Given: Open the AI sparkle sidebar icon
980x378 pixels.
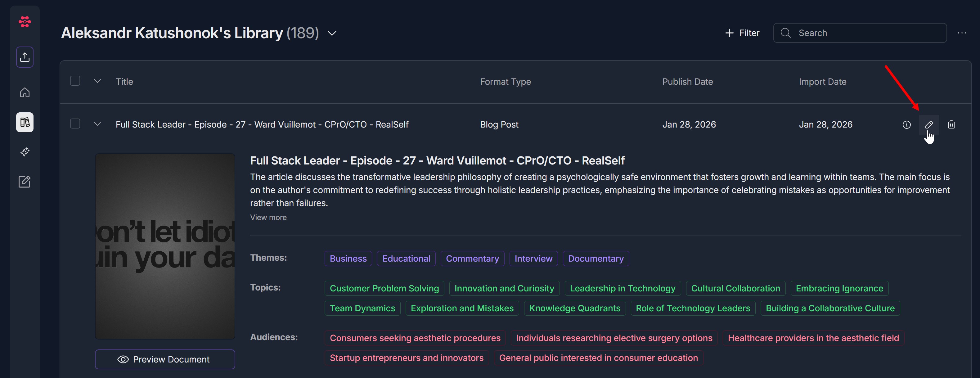Looking at the screenshot, I should (25, 152).
